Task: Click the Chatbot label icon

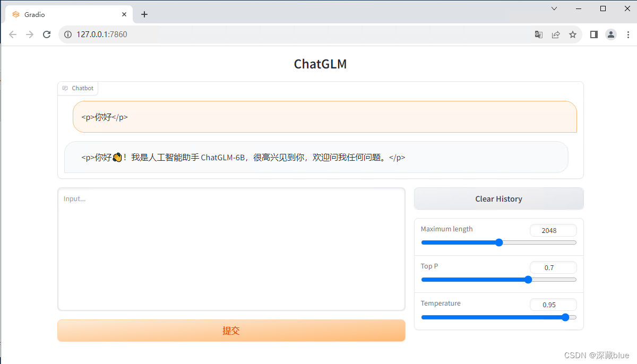Action: tap(65, 88)
